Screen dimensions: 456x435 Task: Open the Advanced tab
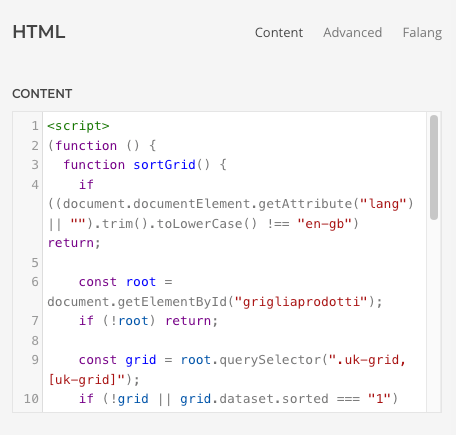(352, 33)
